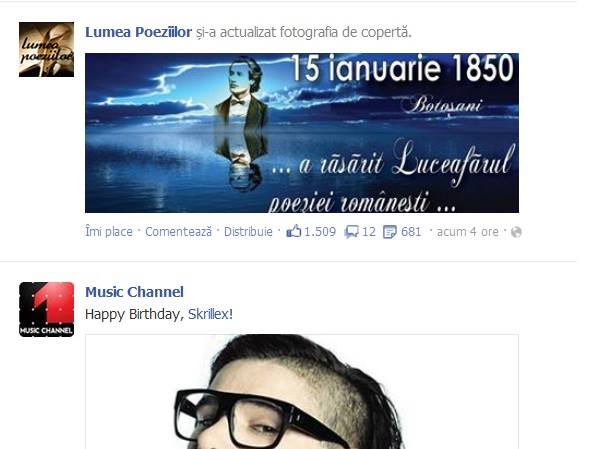Click the Îmi place link
This screenshot has height=449, width=602.
click(109, 232)
